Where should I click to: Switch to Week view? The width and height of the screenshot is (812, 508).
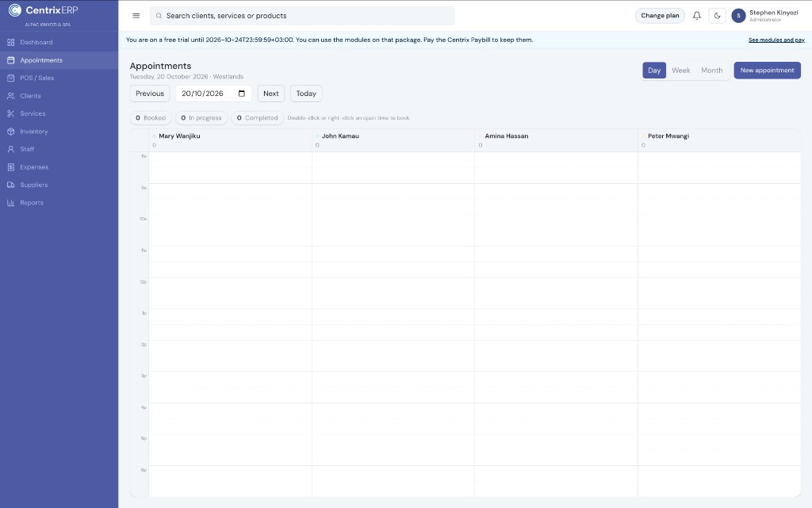(681, 71)
